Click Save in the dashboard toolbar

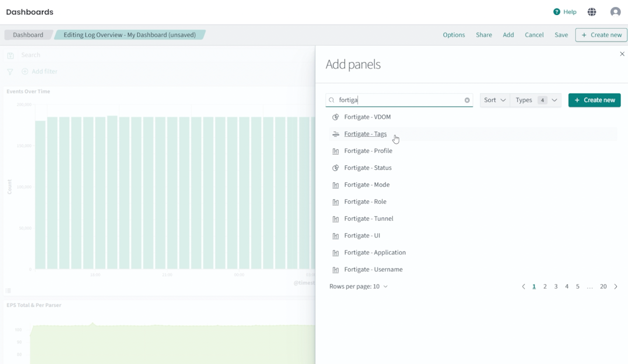pyautogui.click(x=561, y=35)
